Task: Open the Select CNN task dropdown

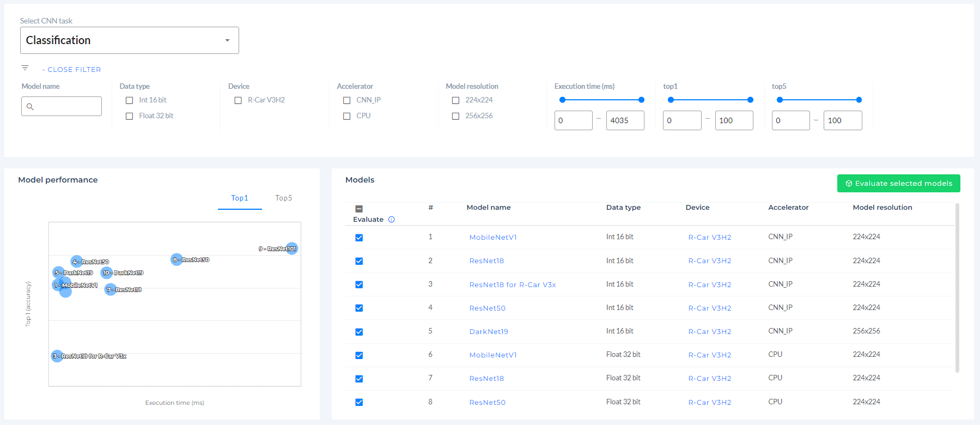Action: 130,40
